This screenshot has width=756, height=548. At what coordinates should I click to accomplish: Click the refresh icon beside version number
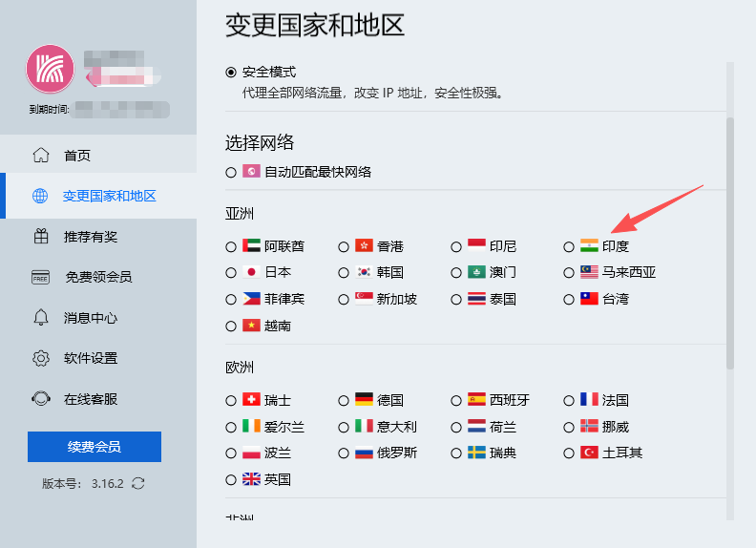point(138,483)
